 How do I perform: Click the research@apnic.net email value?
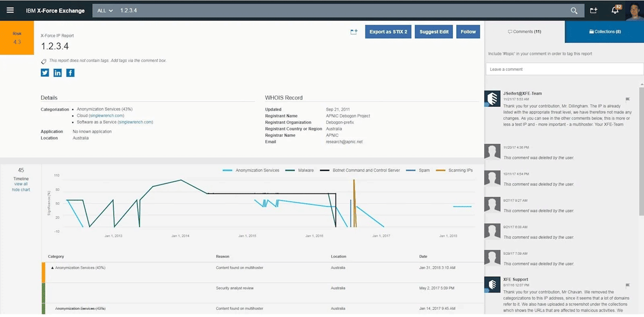click(345, 142)
